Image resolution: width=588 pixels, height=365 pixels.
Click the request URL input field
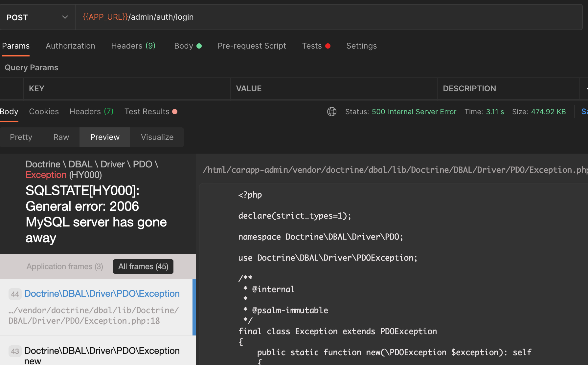click(x=329, y=17)
